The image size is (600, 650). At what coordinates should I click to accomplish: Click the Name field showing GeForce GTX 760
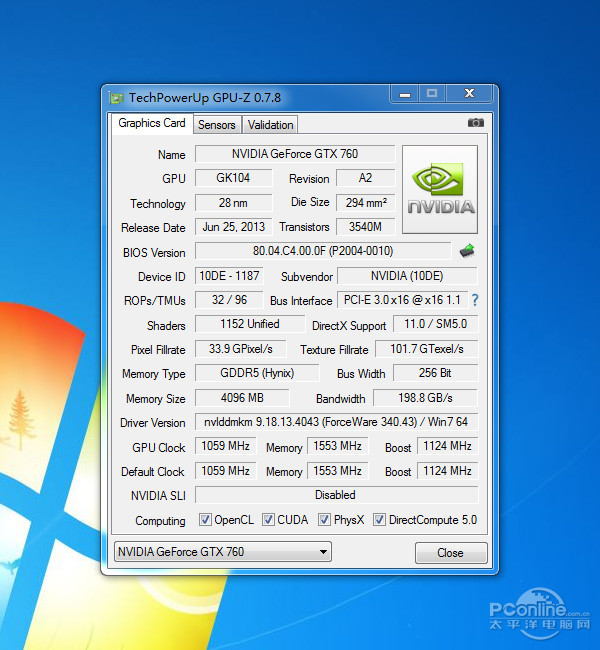295,154
